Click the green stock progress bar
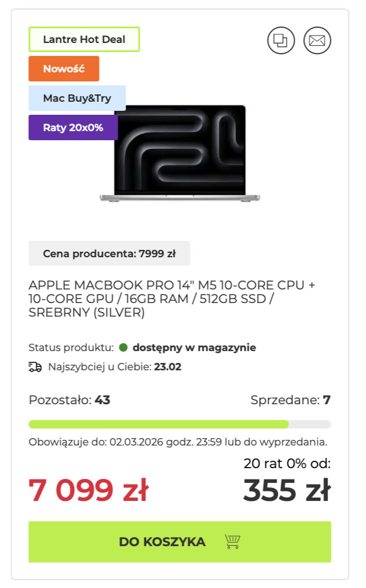 (158, 424)
